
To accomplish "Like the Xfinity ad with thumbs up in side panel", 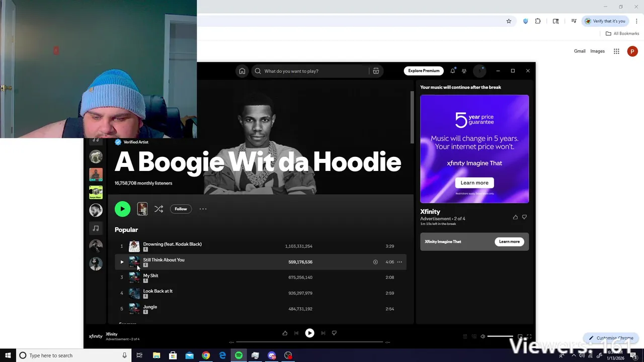I will tap(515, 217).
